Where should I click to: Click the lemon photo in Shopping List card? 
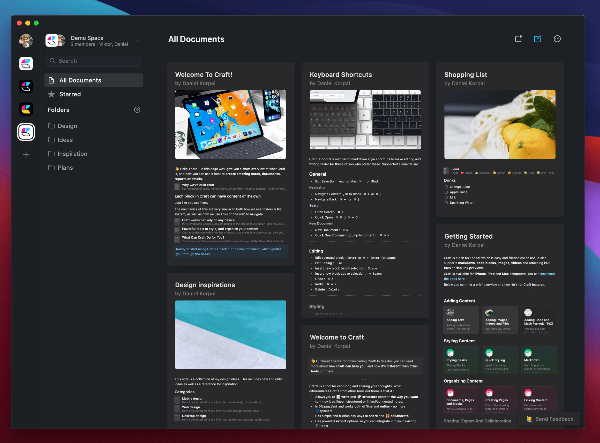pos(500,124)
